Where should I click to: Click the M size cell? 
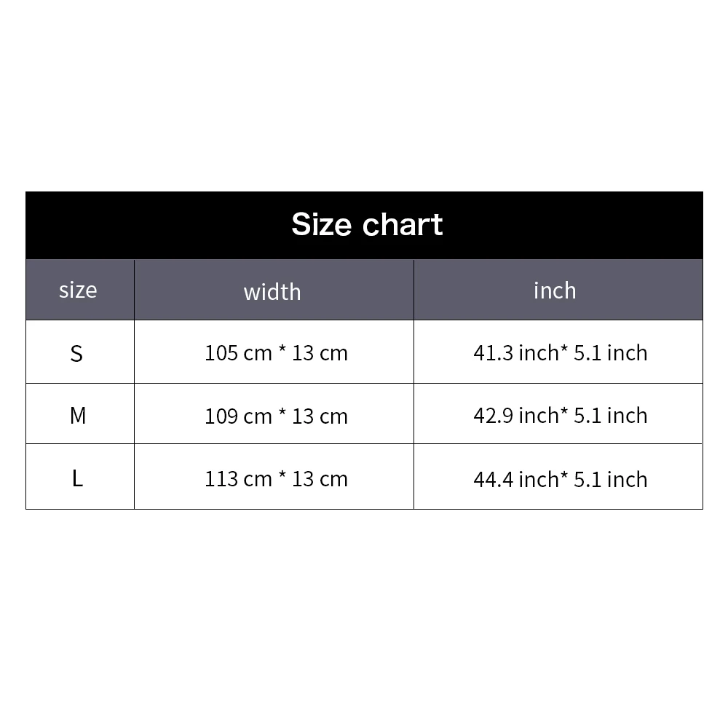[80, 414]
